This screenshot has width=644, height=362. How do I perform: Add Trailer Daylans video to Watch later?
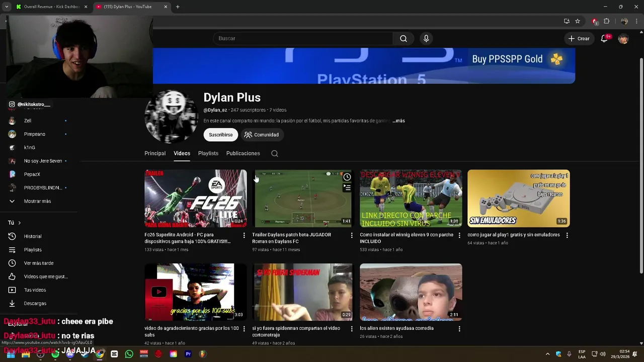tap(347, 177)
